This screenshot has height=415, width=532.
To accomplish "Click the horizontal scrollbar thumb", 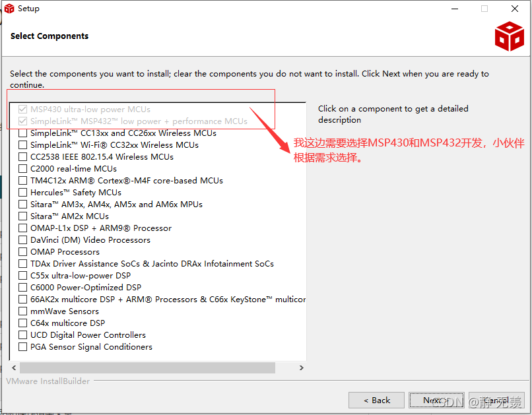I will 147,368.
